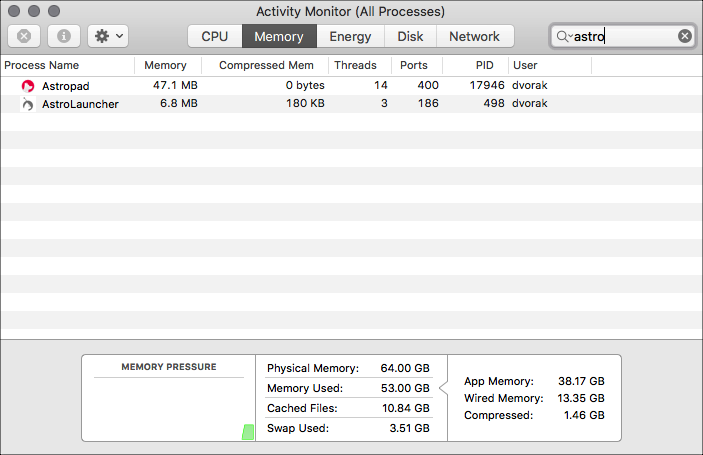
Task: Click the MEMORY PRESSURE heading
Action: 169,367
